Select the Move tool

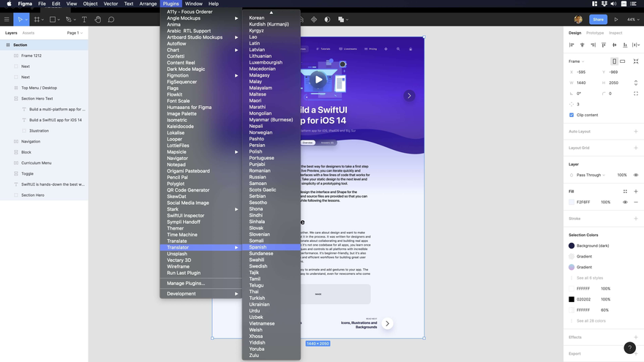point(20,19)
